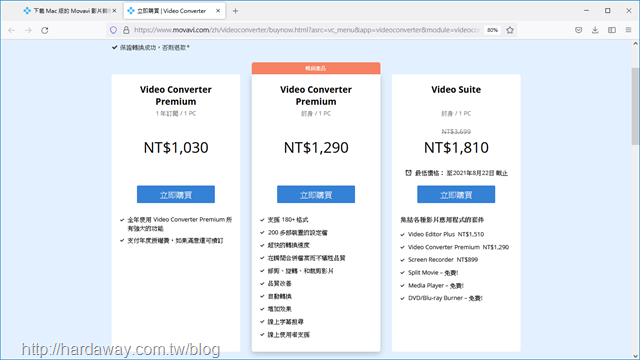Close the Movavi Mac download tab
Viewport: 640px width, 360px height.
(x=114, y=11)
